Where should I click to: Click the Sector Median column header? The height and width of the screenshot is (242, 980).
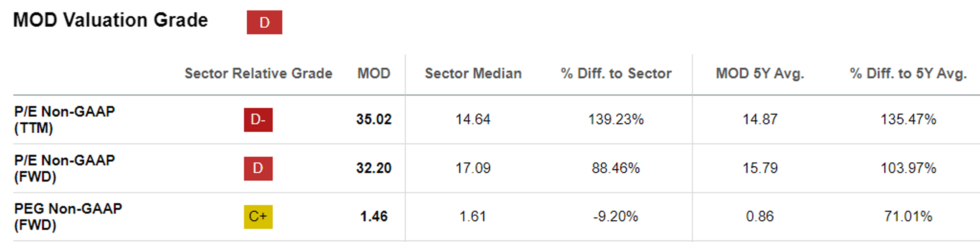coord(473,73)
